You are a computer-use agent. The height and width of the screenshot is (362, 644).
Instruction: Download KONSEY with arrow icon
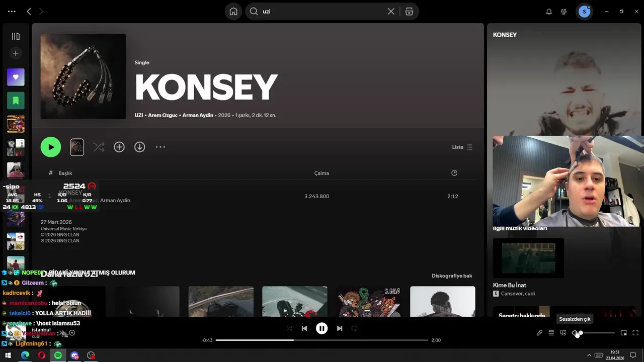[x=140, y=147]
